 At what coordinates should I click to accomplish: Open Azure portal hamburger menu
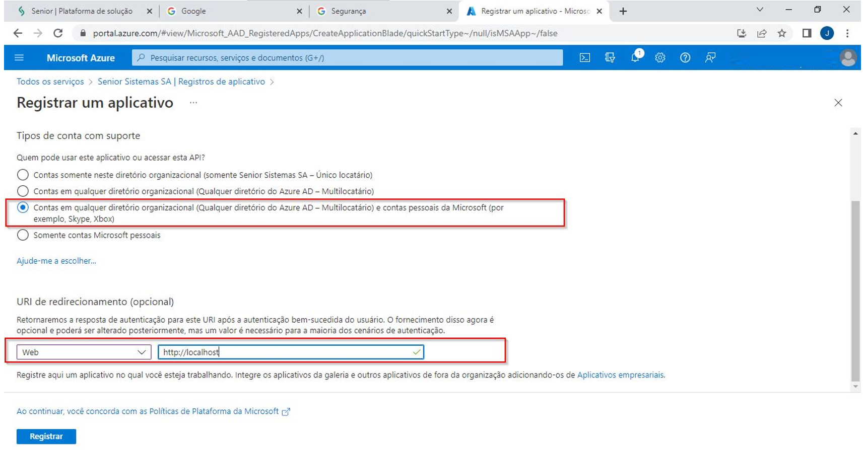19,58
